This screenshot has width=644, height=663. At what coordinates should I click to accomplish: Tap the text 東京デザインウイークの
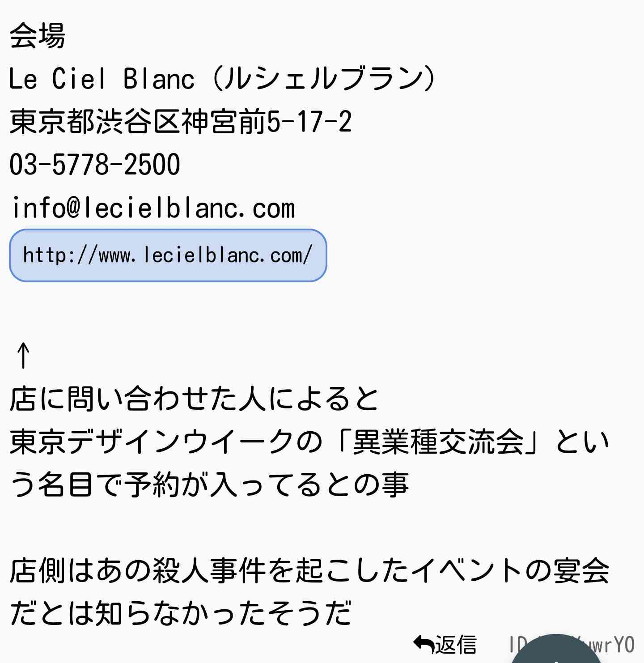[x=166, y=441]
